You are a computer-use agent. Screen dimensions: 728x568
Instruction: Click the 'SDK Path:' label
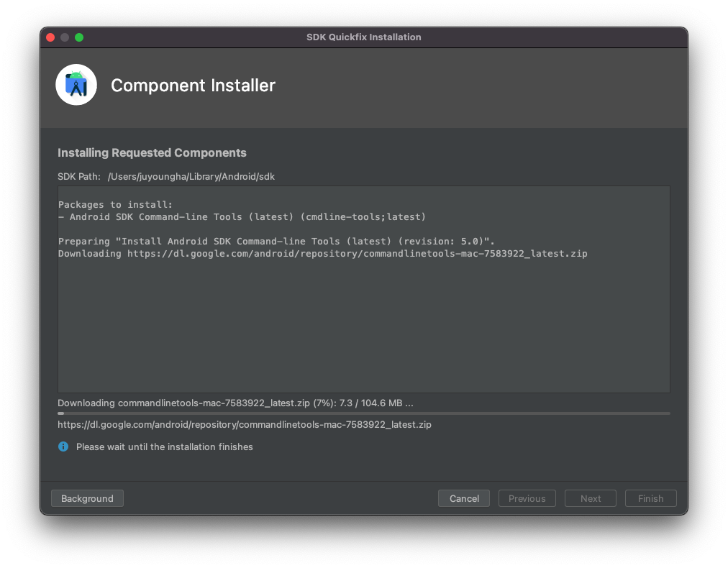[x=79, y=176]
